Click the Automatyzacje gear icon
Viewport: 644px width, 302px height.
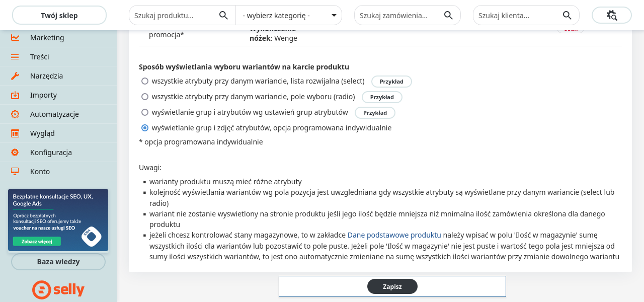[15, 114]
